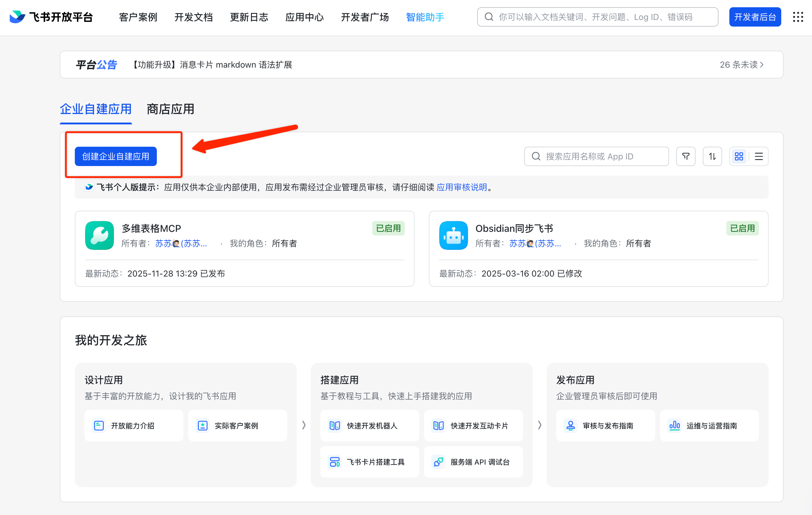Viewport: 812px width, 515px height.
Task: Click the sort arrows icon
Action: [712, 156]
